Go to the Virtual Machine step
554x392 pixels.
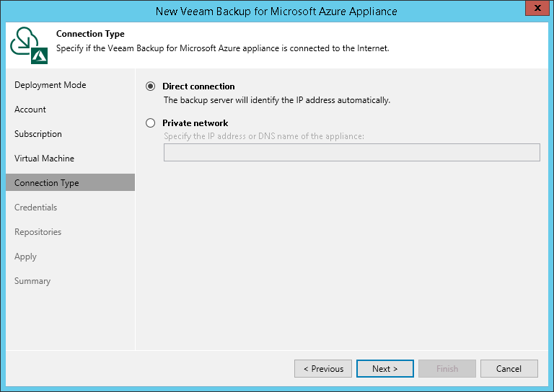pyautogui.click(x=44, y=159)
